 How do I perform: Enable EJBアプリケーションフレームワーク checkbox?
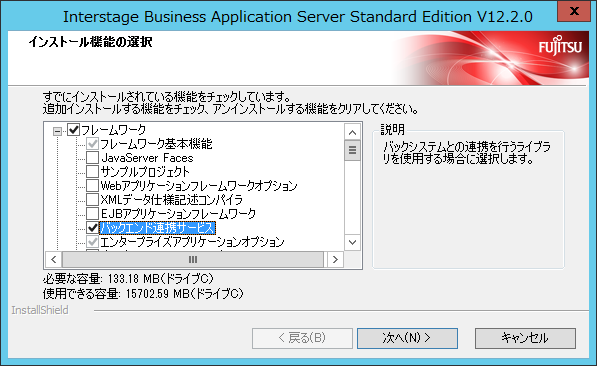tap(93, 214)
